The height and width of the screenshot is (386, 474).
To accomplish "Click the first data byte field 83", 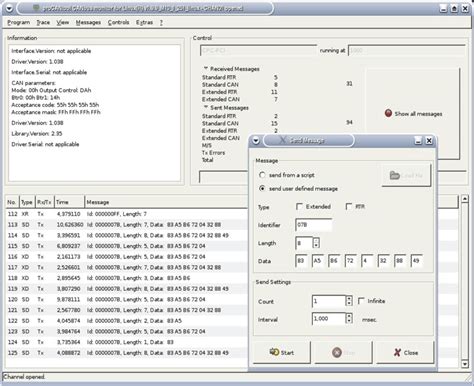I will pyautogui.click(x=301, y=261).
